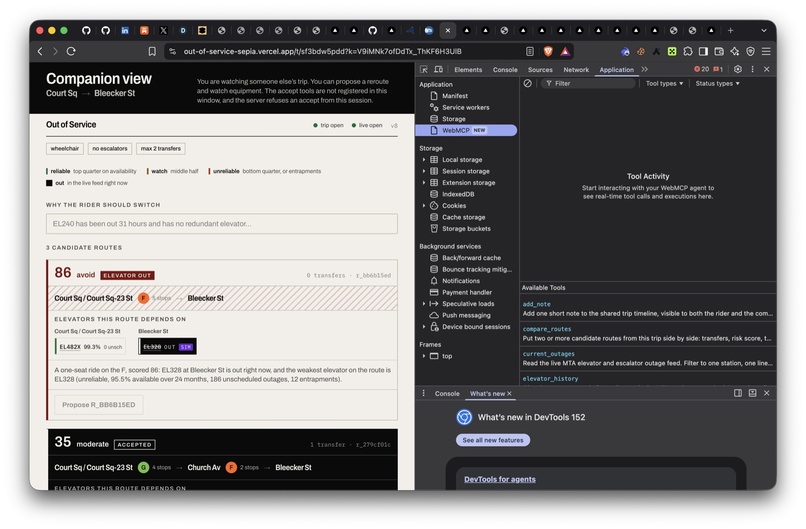Select Cache storage item

point(463,217)
